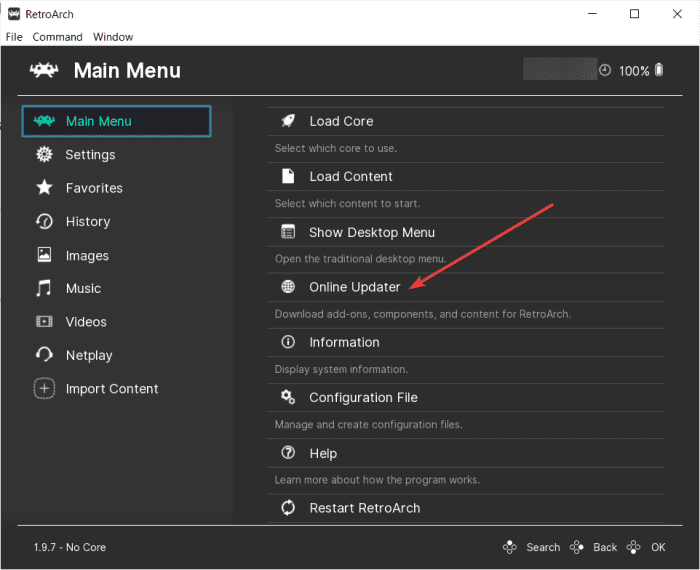Select Main Menu label in sidebar
This screenshot has width=700, height=570.
pos(99,121)
